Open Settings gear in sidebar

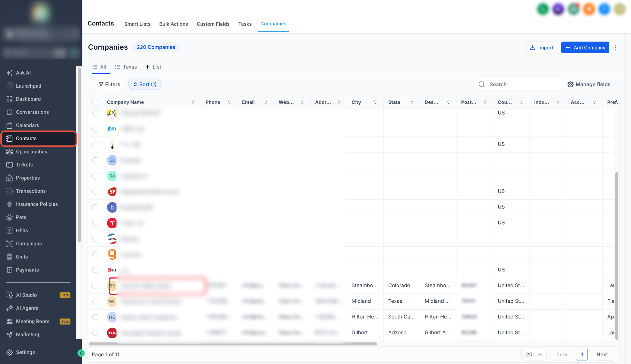[9, 352]
